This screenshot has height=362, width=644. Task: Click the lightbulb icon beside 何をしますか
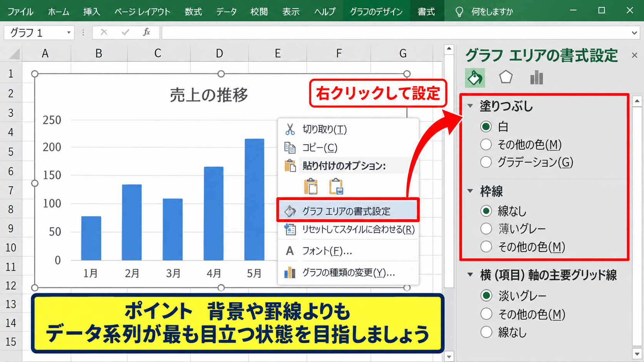(x=459, y=12)
